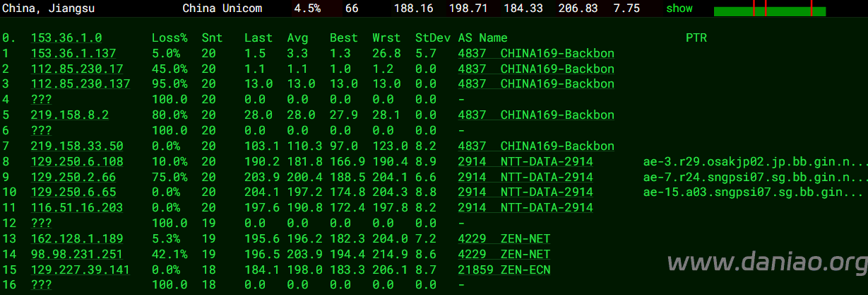Open AS 2914 NTT-DATA-2914 on hop 8

525,162
